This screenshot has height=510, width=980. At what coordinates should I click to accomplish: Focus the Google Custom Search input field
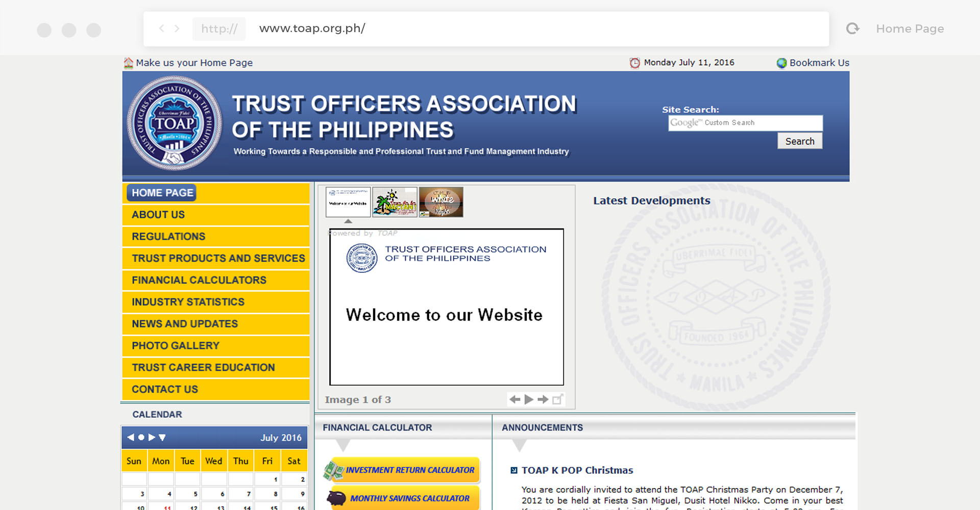coord(745,123)
